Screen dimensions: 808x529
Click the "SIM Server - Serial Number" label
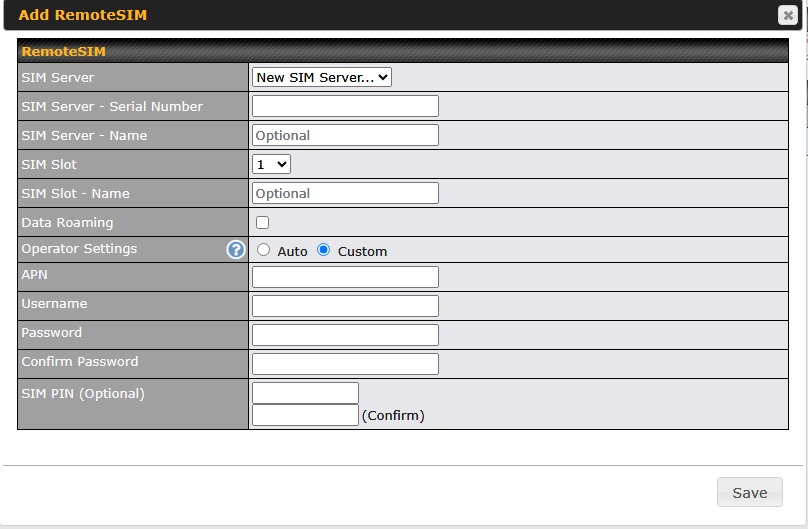click(x=112, y=107)
